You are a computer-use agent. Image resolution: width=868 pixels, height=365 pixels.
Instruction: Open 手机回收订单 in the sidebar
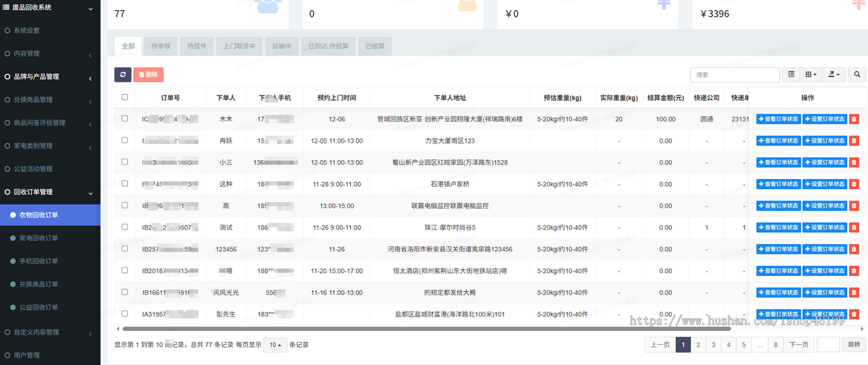(x=50, y=261)
